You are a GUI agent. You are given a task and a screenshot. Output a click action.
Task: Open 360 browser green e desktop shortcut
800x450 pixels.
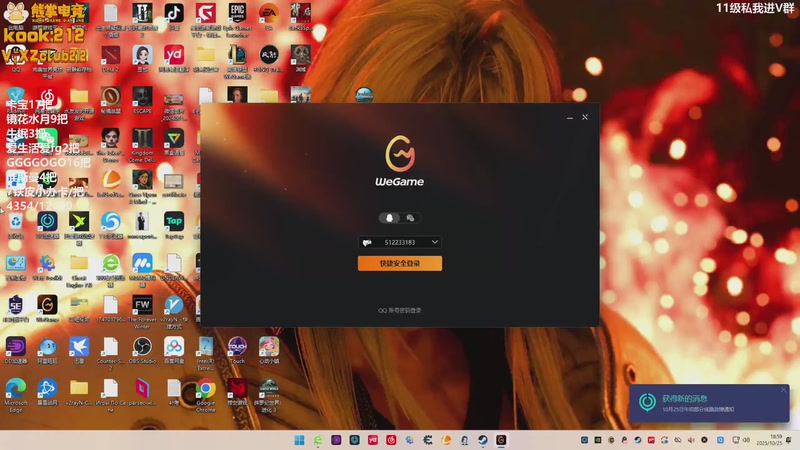(x=111, y=269)
